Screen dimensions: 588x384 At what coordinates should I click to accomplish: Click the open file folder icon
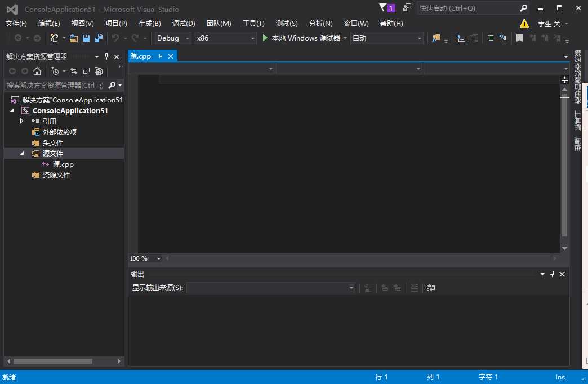[73, 38]
